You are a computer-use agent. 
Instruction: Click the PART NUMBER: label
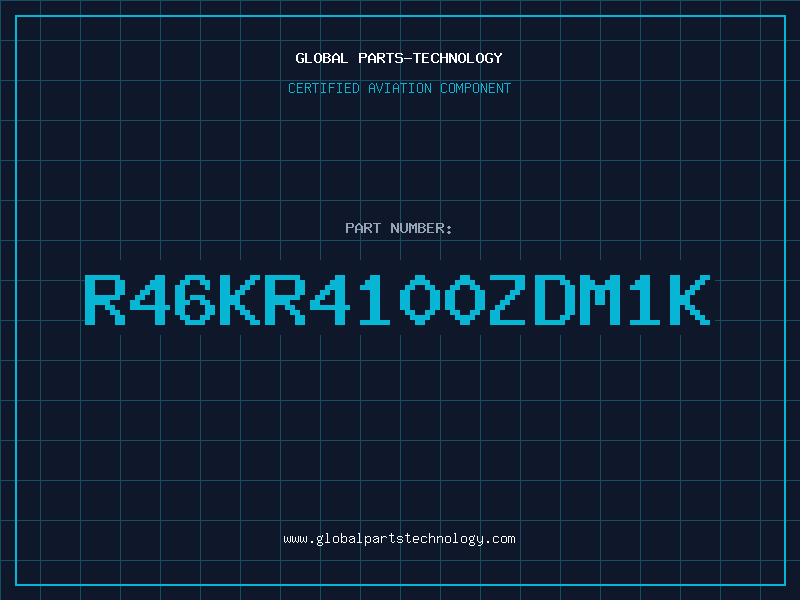tap(399, 228)
